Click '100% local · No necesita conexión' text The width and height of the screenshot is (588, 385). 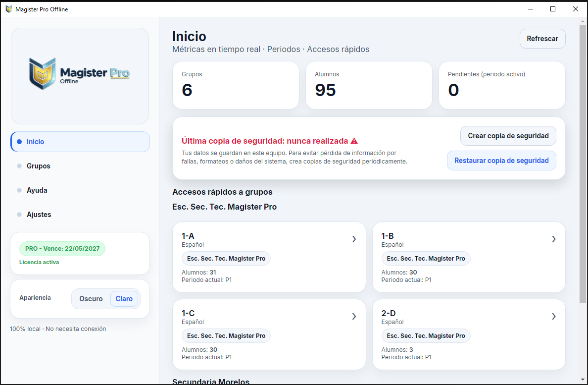point(58,329)
